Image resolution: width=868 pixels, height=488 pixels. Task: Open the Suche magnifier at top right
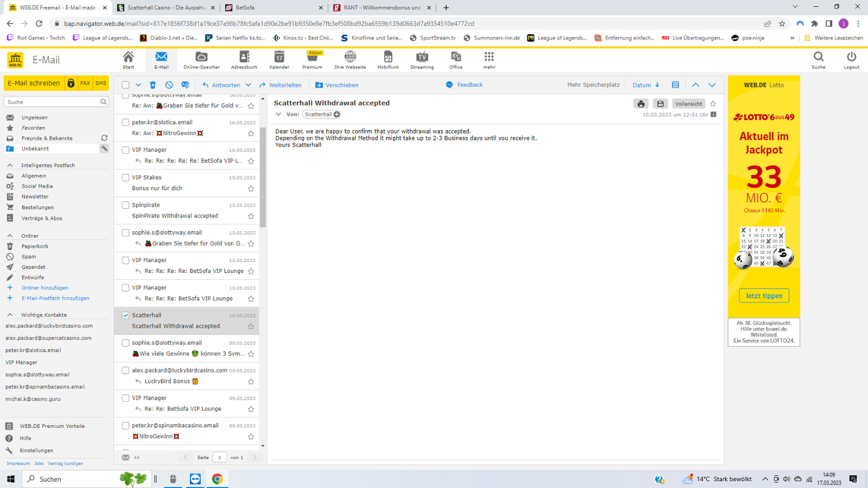(818, 59)
